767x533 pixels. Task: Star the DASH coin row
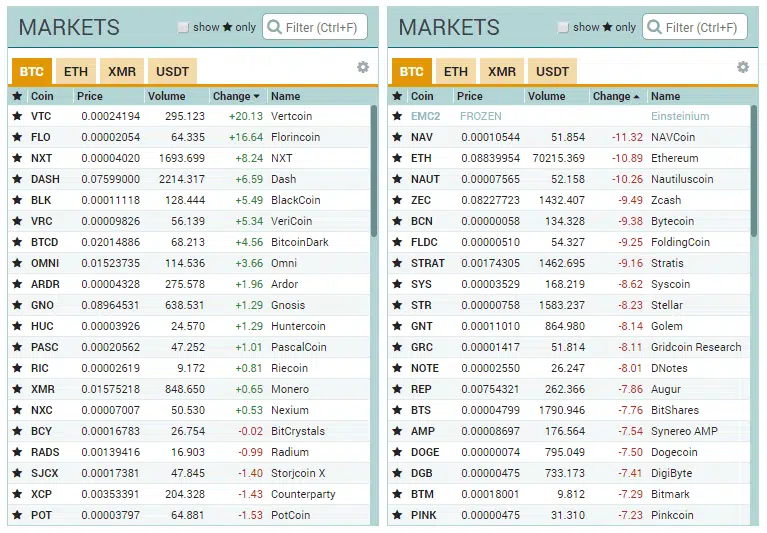[x=17, y=179]
